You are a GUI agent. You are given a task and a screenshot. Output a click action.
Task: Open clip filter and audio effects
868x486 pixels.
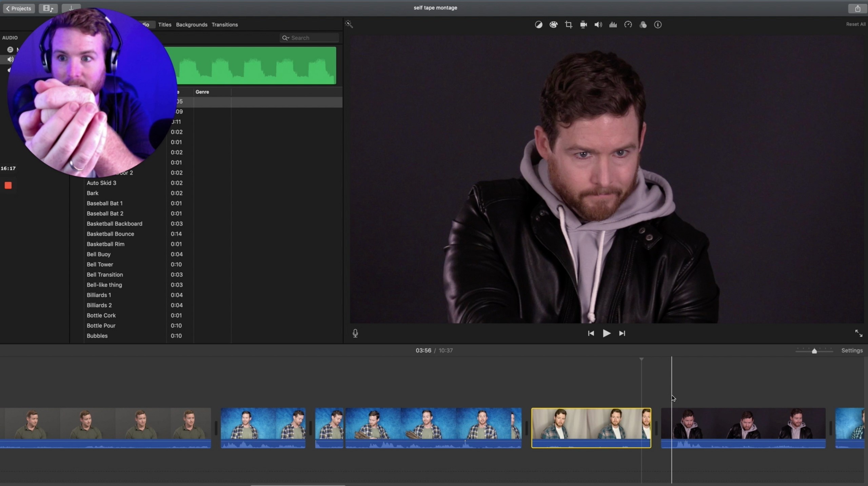643,25
